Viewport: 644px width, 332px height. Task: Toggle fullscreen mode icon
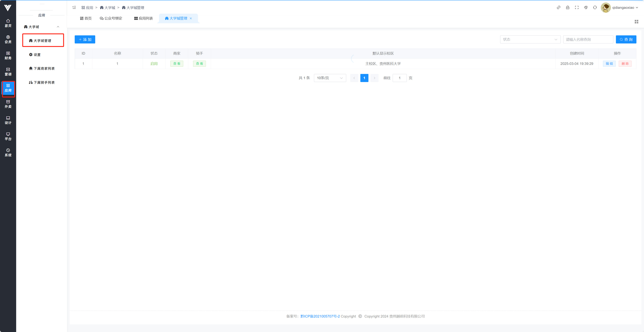click(577, 8)
